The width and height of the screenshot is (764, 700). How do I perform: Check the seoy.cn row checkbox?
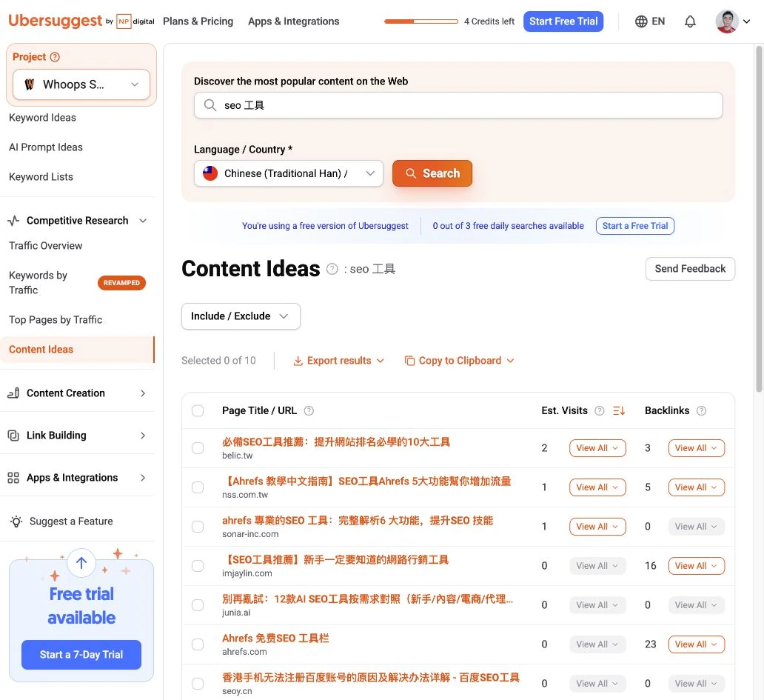coord(198,684)
